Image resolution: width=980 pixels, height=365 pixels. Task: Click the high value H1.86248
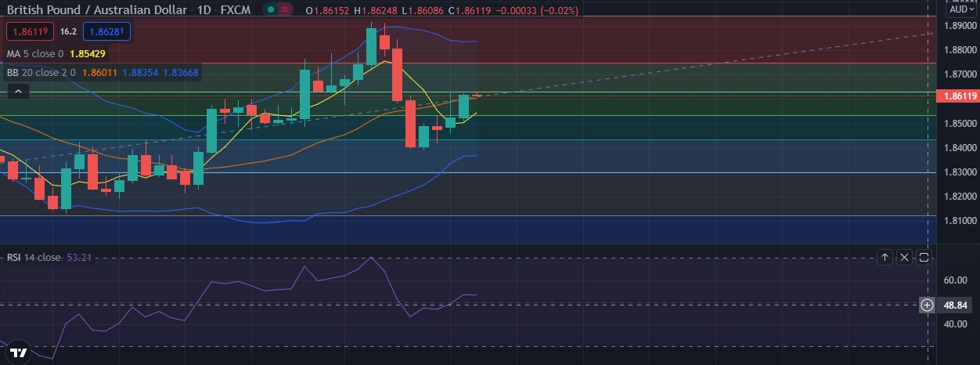pyautogui.click(x=375, y=10)
